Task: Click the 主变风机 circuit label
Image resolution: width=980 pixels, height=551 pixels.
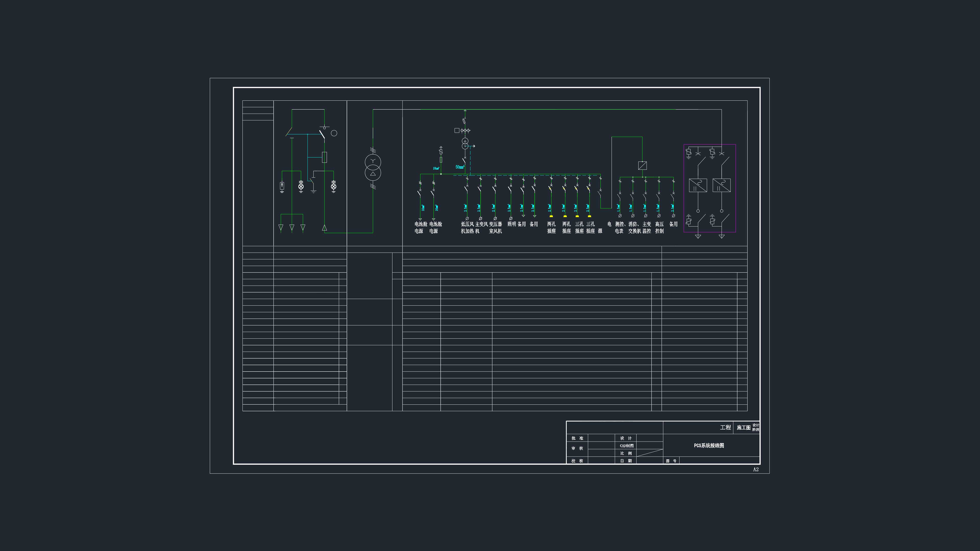Action: click(x=481, y=227)
